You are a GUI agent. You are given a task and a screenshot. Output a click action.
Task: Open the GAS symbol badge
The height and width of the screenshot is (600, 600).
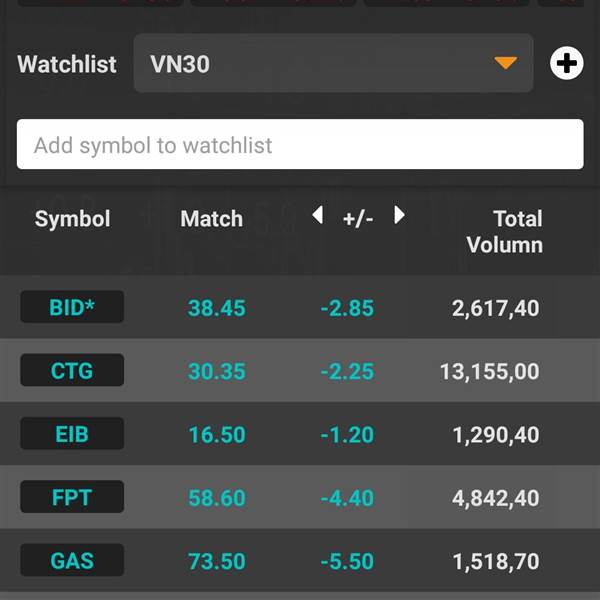(72, 560)
